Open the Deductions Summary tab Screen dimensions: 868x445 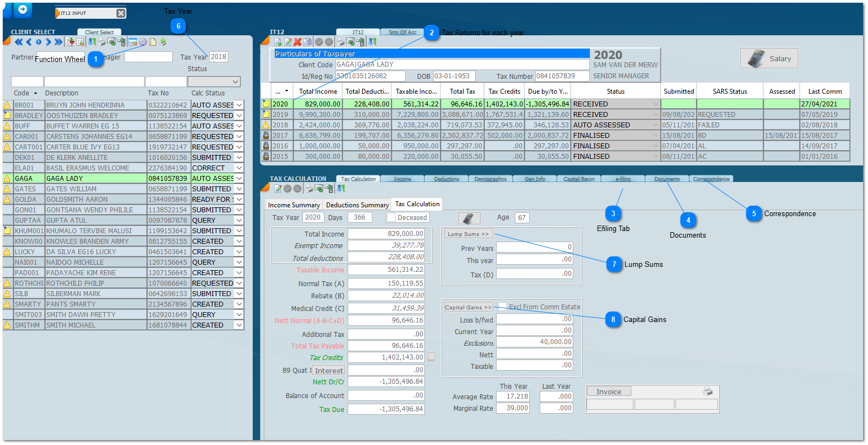click(357, 205)
